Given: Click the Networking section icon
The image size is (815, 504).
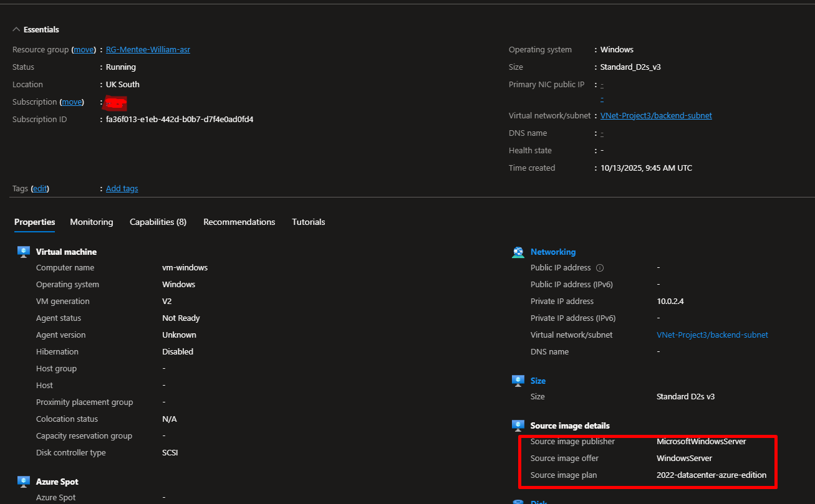Looking at the screenshot, I should 518,252.
